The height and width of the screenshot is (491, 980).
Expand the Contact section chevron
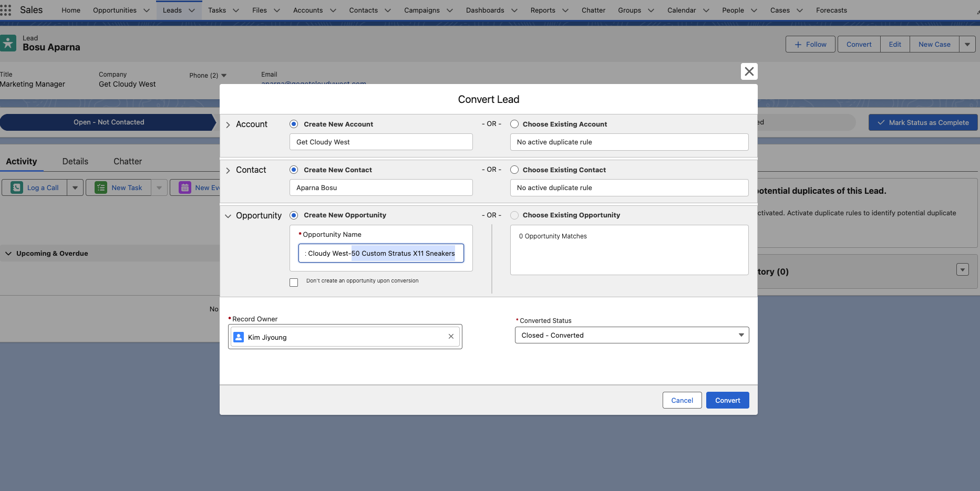[228, 171]
